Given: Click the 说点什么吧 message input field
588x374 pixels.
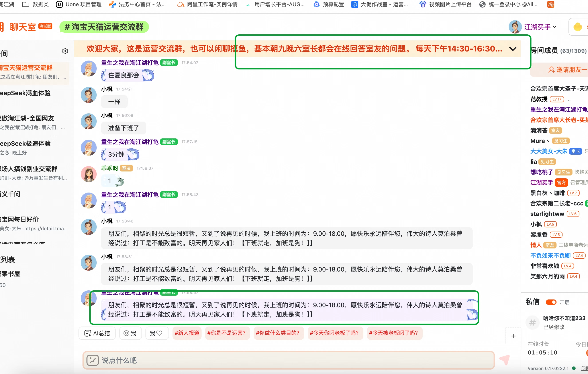Looking at the screenshot, I should point(288,360).
